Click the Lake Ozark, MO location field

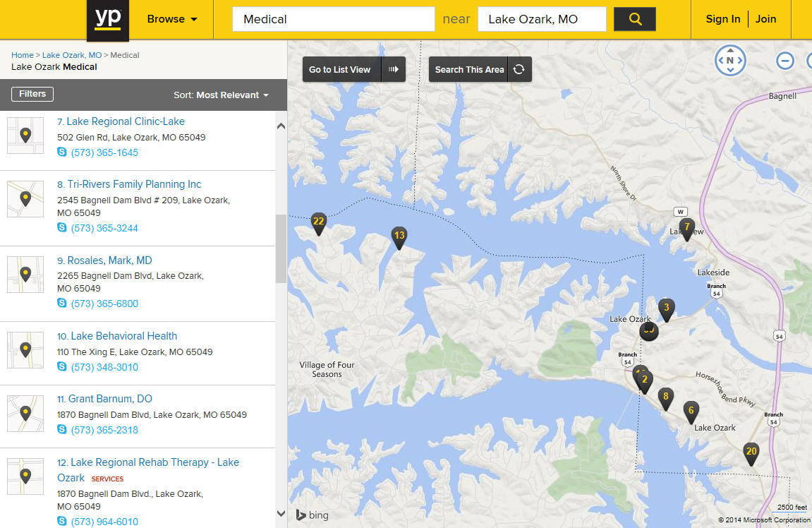point(542,19)
